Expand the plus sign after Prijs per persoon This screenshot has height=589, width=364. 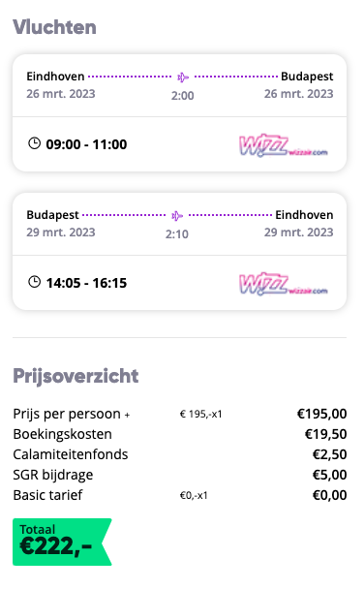tap(127, 415)
